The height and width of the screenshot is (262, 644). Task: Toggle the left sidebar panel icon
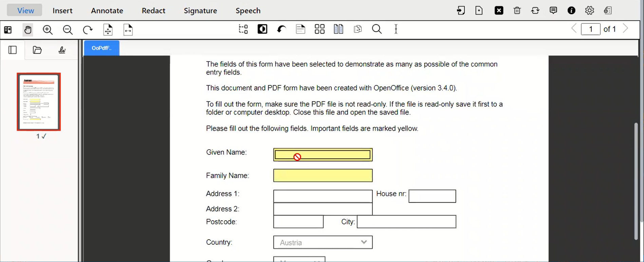tap(13, 50)
